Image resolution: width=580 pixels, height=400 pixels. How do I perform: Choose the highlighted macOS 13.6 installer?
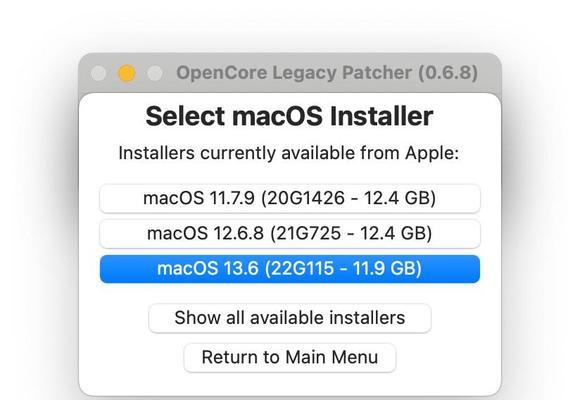[290, 269]
